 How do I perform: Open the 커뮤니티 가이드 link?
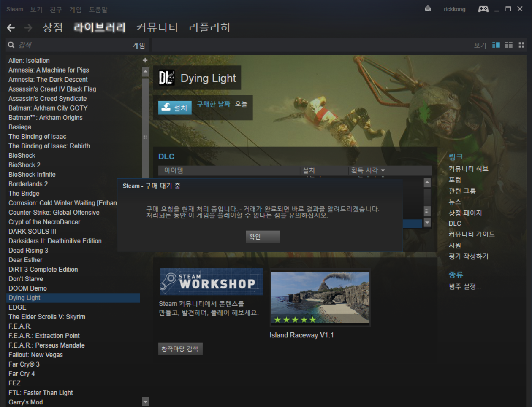(x=472, y=234)
